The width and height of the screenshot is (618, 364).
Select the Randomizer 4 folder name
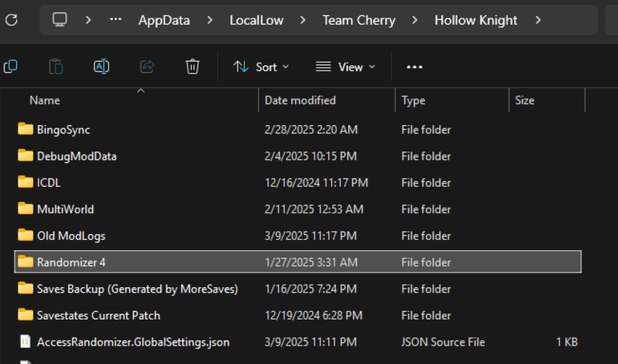71,262
